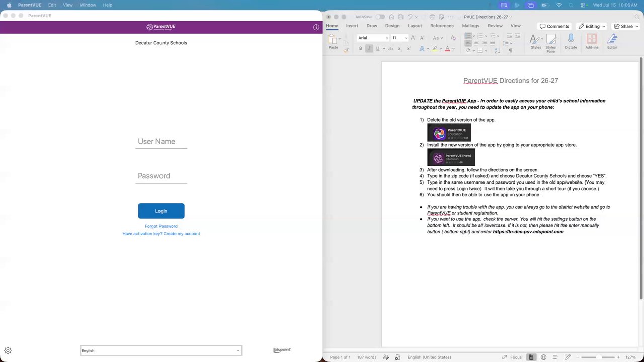
Task: Click the Paste clipboard icon
Action: pyautogui.click(x=333, y=40)
